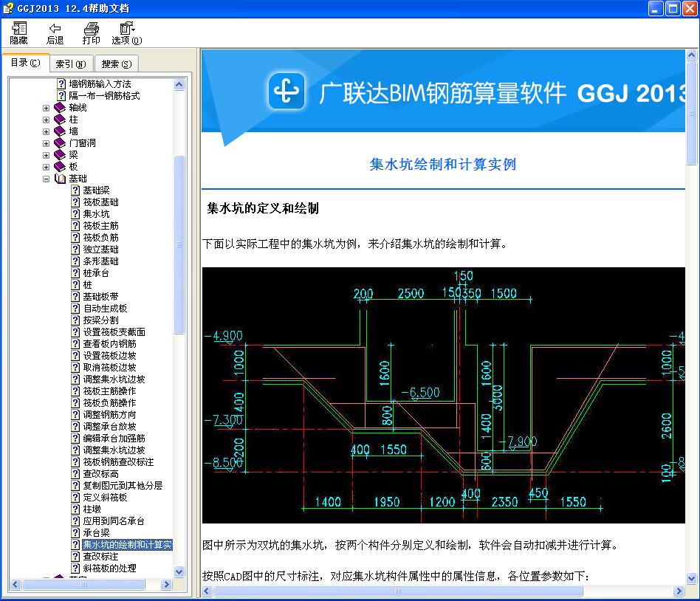Open the 查看板内钢筋 help topic
The height and width of the screenshot is (601, 700).
110,344
